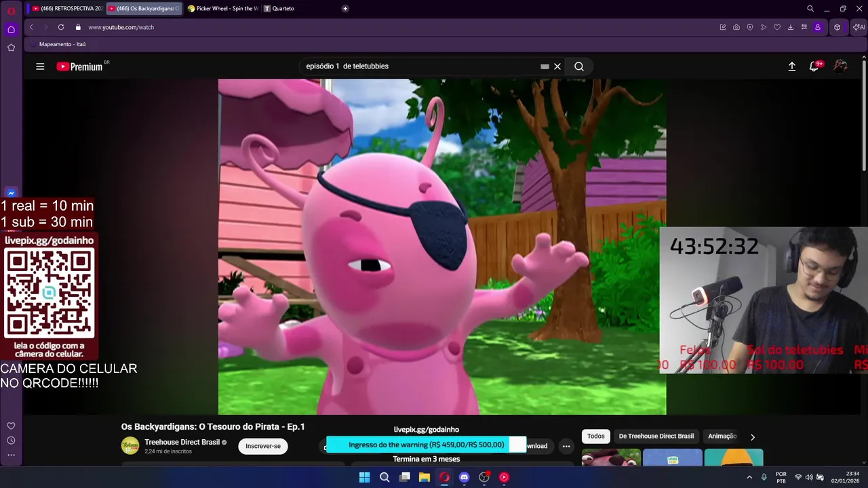
Task: Open the volume speaker tray icon
Action: tap(809, 477)
